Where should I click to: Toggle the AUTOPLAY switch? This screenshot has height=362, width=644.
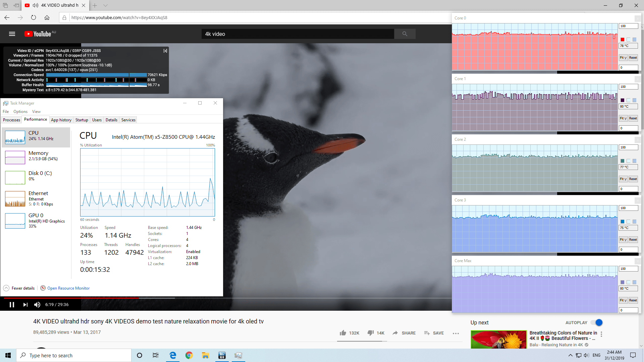point(597,322)
